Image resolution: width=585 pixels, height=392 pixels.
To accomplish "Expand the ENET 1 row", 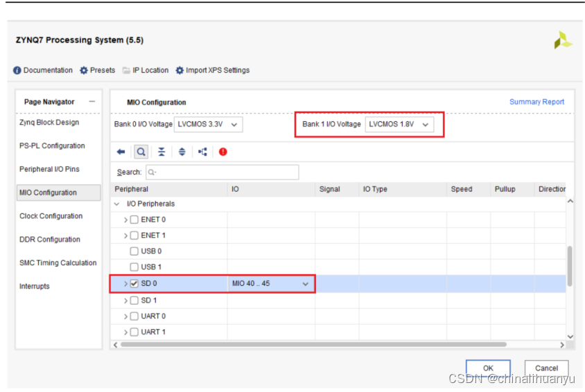I will click(x=125, y=235).
